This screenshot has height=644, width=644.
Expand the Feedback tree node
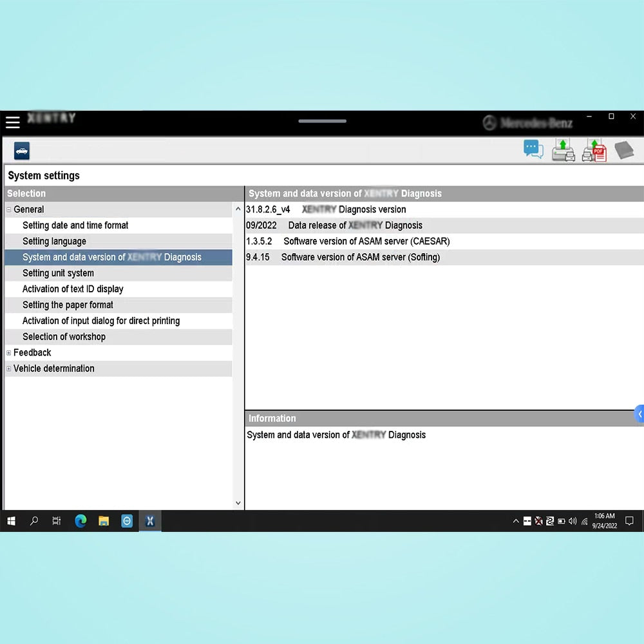[x=8, y=353]
